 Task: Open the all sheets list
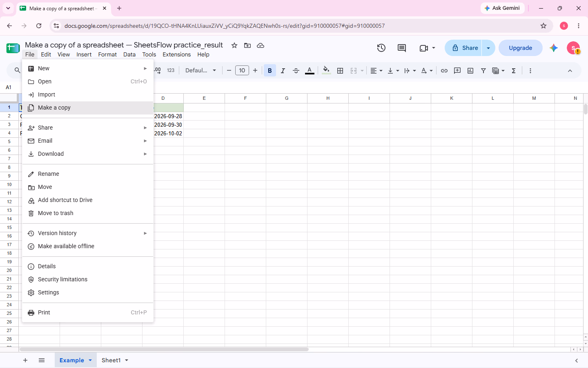[x=42, y=360]
